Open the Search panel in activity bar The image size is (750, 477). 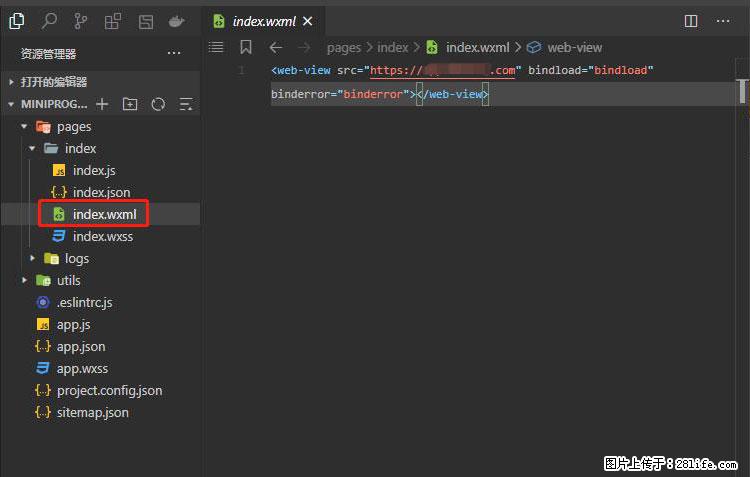click(x=49, y=20)
